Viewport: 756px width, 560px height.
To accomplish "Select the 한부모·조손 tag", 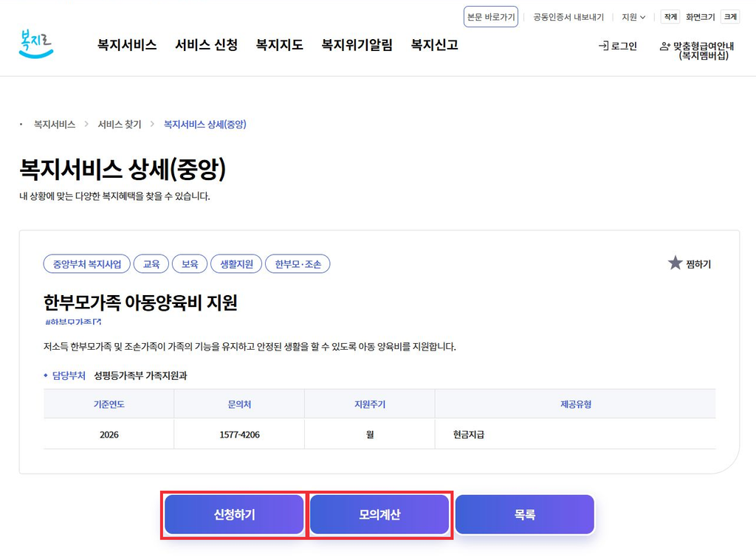I will (x=298, y=263).
